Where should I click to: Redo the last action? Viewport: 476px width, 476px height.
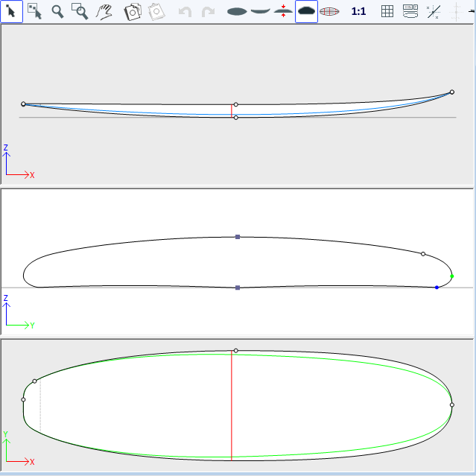point(209,12)
